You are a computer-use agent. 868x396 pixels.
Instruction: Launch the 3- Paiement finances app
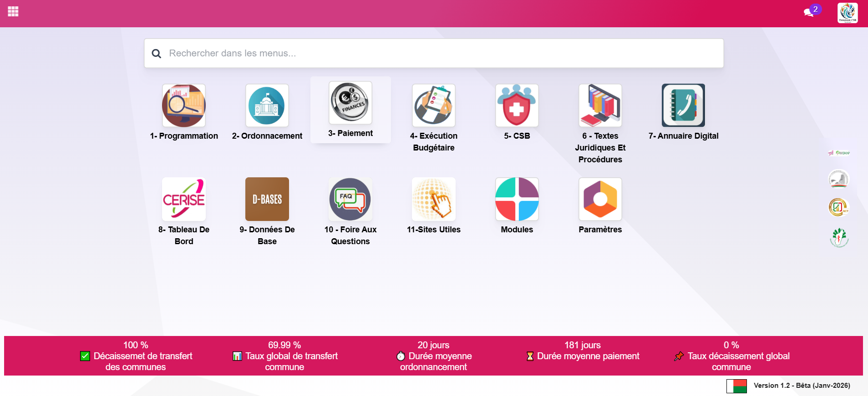click(350, 110)
